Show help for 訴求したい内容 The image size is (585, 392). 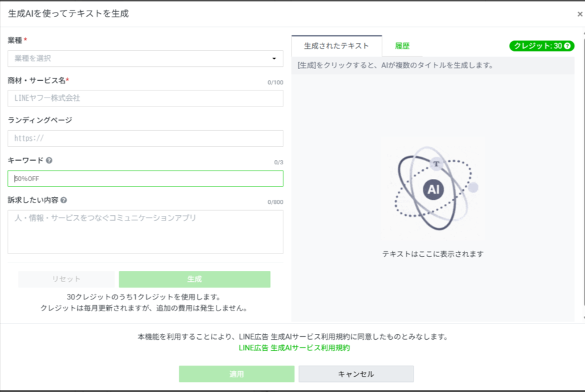[x=64, y=201]
